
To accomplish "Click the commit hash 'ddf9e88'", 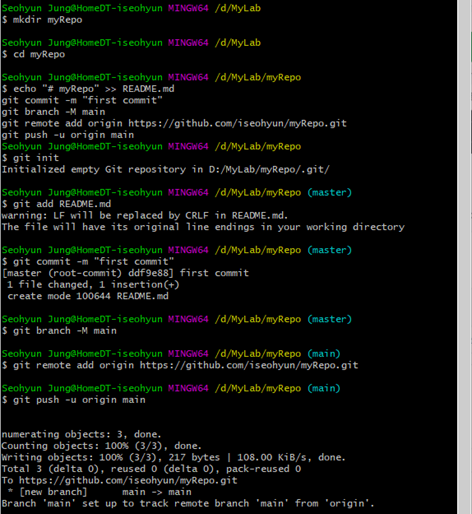I will point(149,273).
